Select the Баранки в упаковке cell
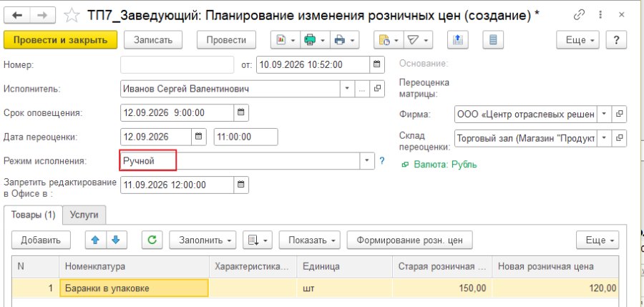This screenshot has width=644, height=307. coord(135,288)
